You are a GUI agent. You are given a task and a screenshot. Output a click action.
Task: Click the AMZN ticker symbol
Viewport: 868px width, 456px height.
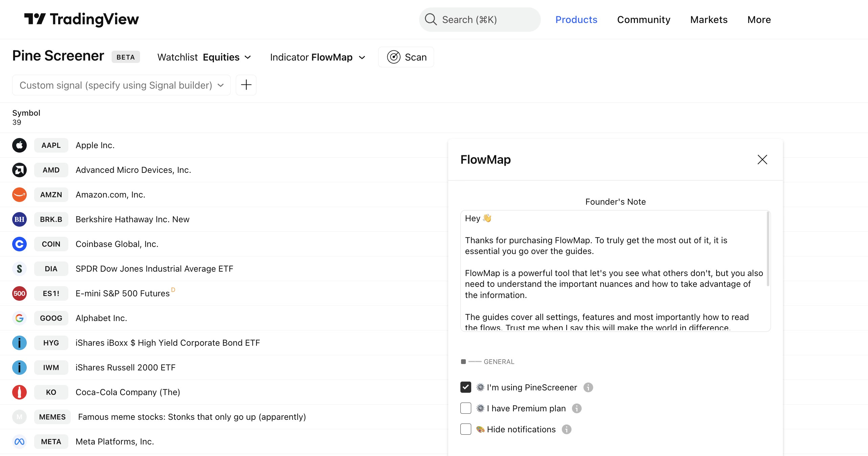point(51,195)
